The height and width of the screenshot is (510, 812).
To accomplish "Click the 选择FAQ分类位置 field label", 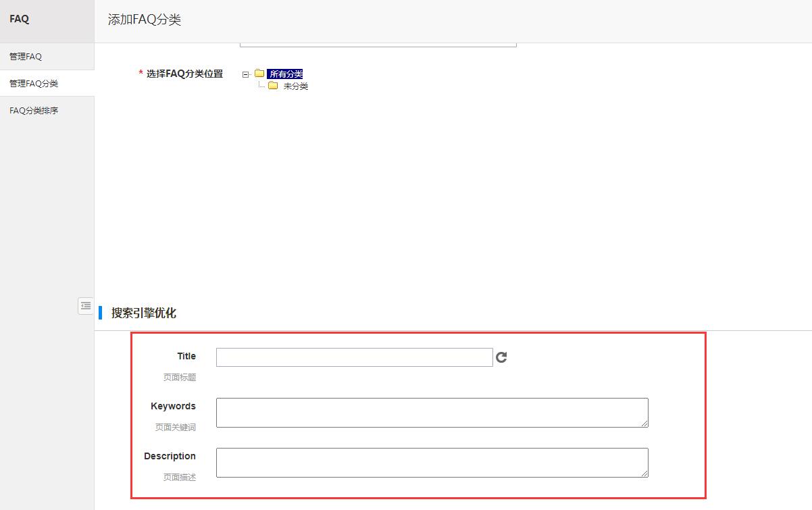I will pyautogui.click(x=184, y=74).
